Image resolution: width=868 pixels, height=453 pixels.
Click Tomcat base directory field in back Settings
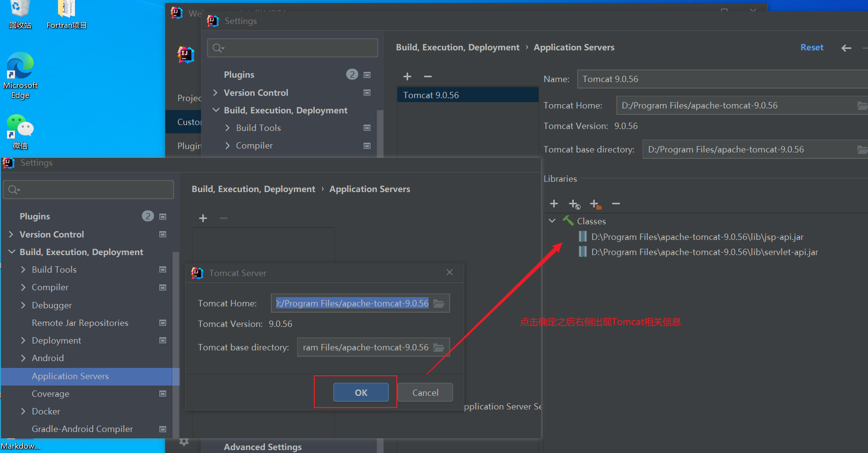(755, 150)
